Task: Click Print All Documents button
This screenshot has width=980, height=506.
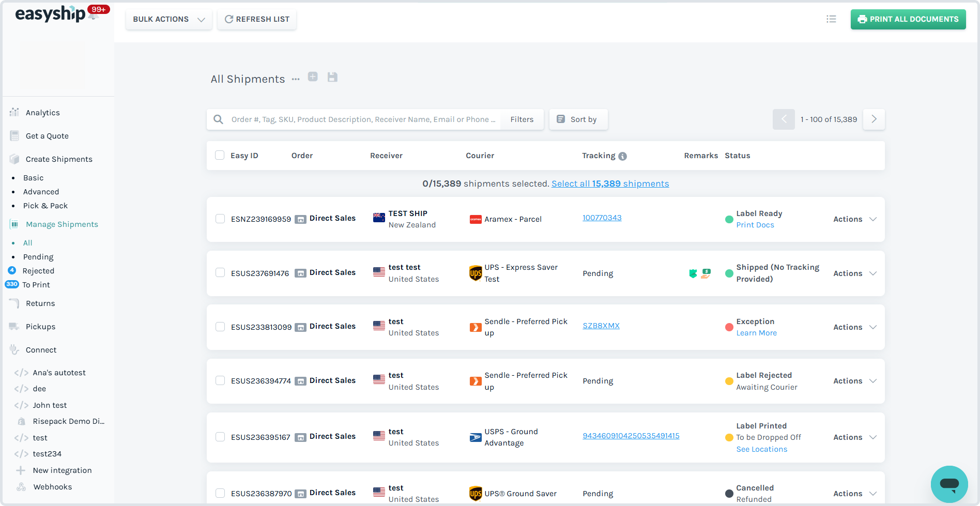Action: pos(908,19)
